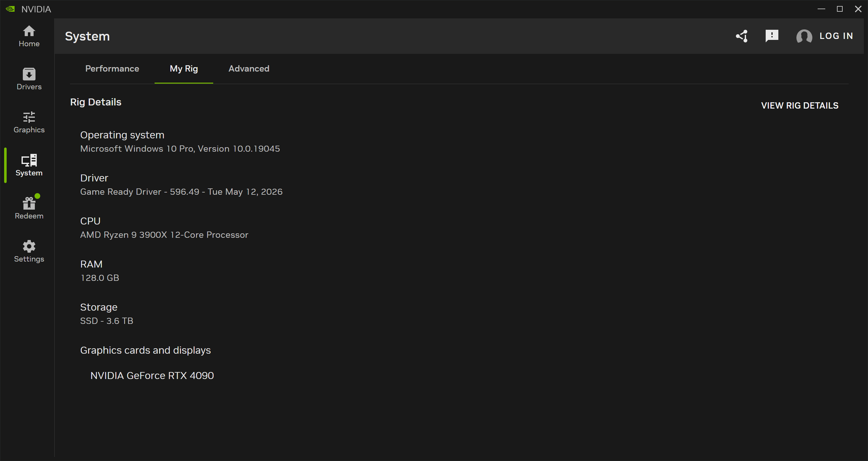This screenshot has width=868, height=461.
Task: Click the share icon in header
Action: point(742,36)
